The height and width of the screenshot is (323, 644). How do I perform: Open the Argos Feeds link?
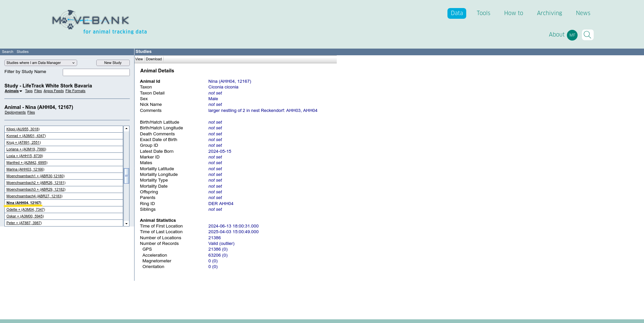click(x=53, y=91)
